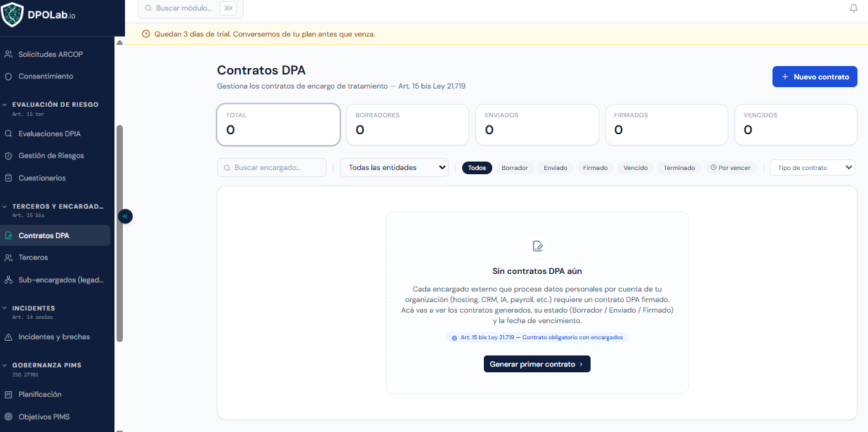The image size is (868, 432).
Task: Open Incidentes y brechas
Action: coord(55,337)
